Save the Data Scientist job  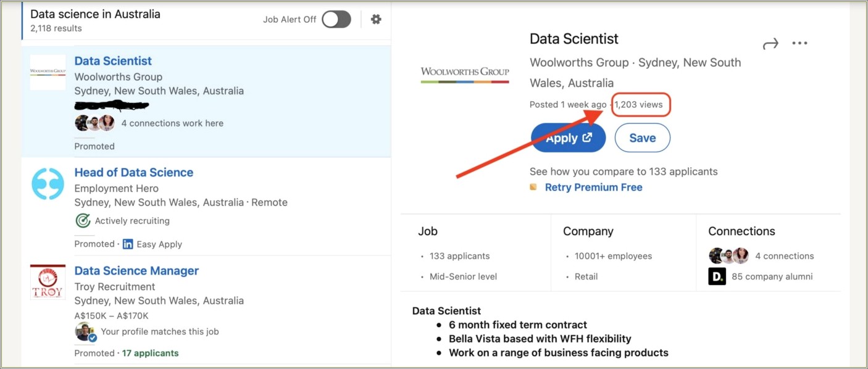click(642, 138)
